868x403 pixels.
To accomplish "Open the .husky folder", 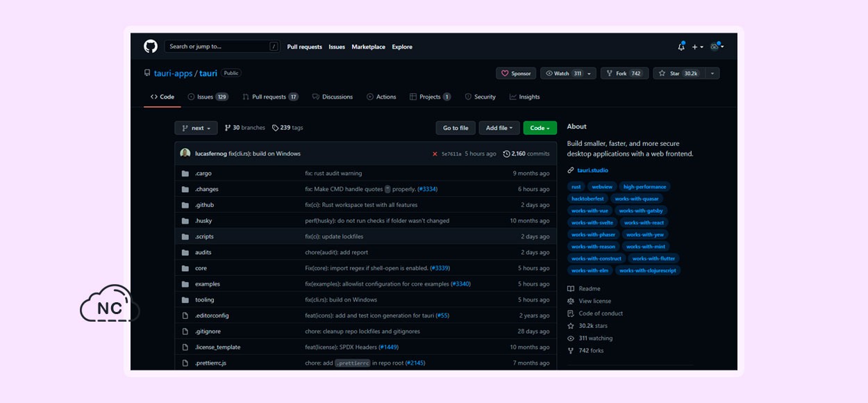I will click(203, 221).
